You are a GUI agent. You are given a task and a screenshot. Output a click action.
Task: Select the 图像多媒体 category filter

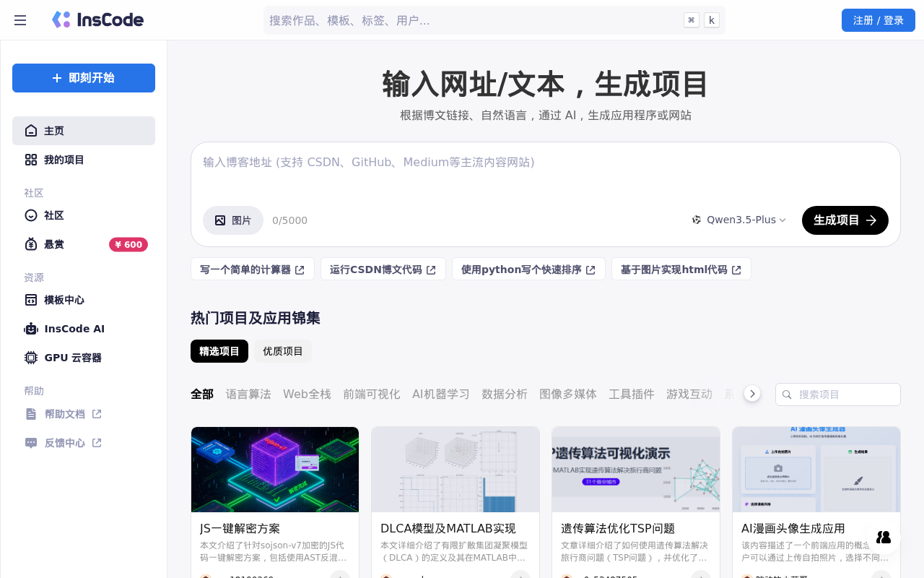568,394
